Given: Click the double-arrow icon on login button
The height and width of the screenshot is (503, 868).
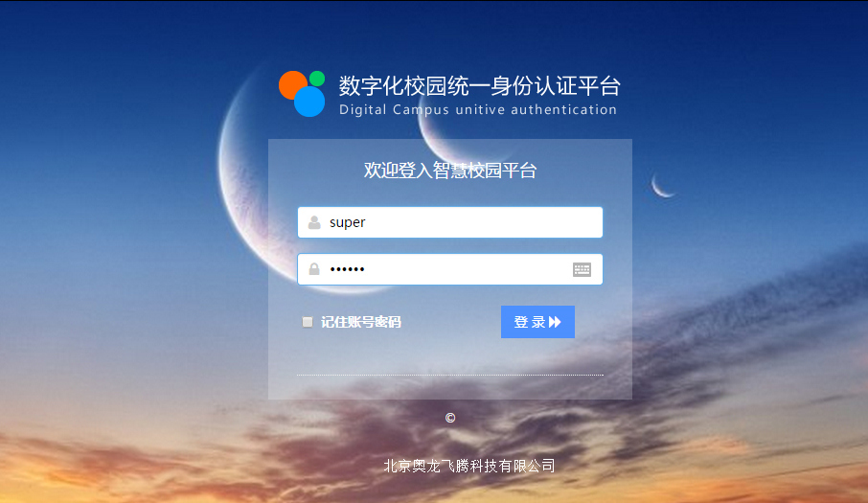Looking at the screenshot, I should coord(555,322).
